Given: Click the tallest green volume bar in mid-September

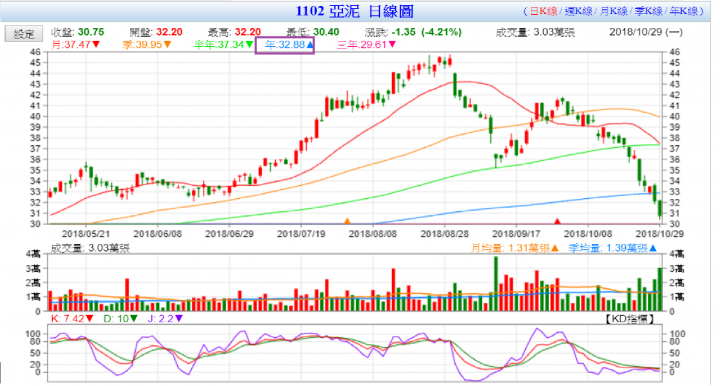Looking at the screenshot, I should tap(496, 284).
